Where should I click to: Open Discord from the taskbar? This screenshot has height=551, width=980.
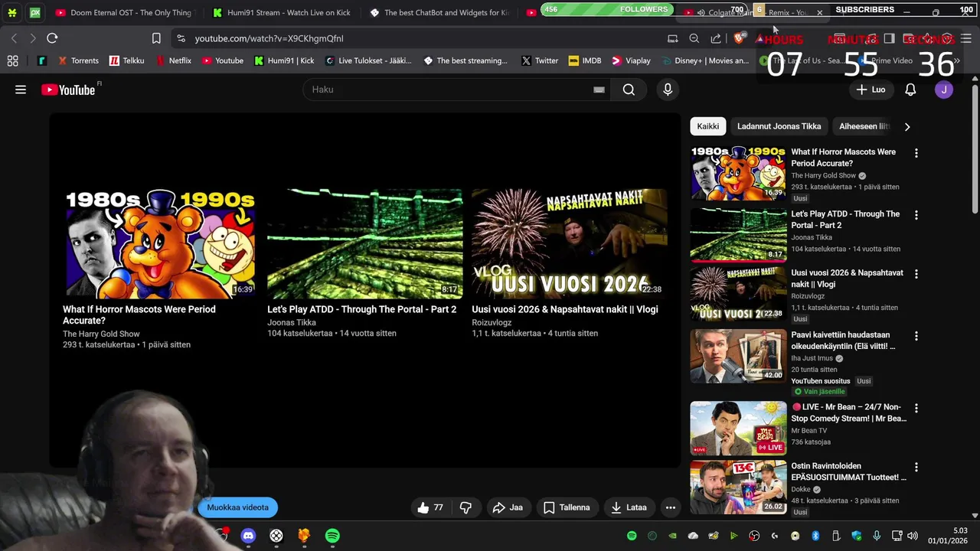(x=248, y=536)
